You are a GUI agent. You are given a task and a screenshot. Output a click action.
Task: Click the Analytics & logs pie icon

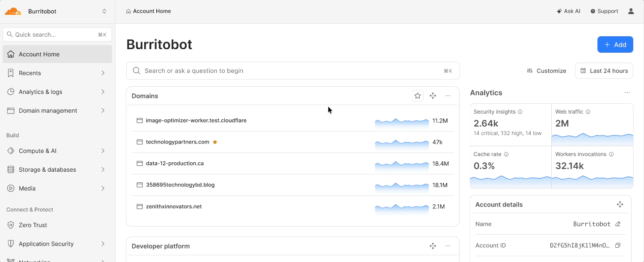click(x=11, y=92)
